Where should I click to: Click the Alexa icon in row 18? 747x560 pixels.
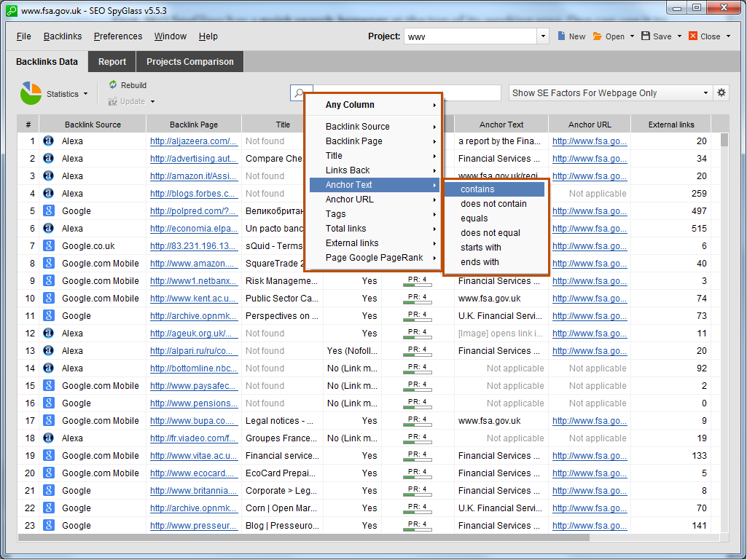coord(49,438)
